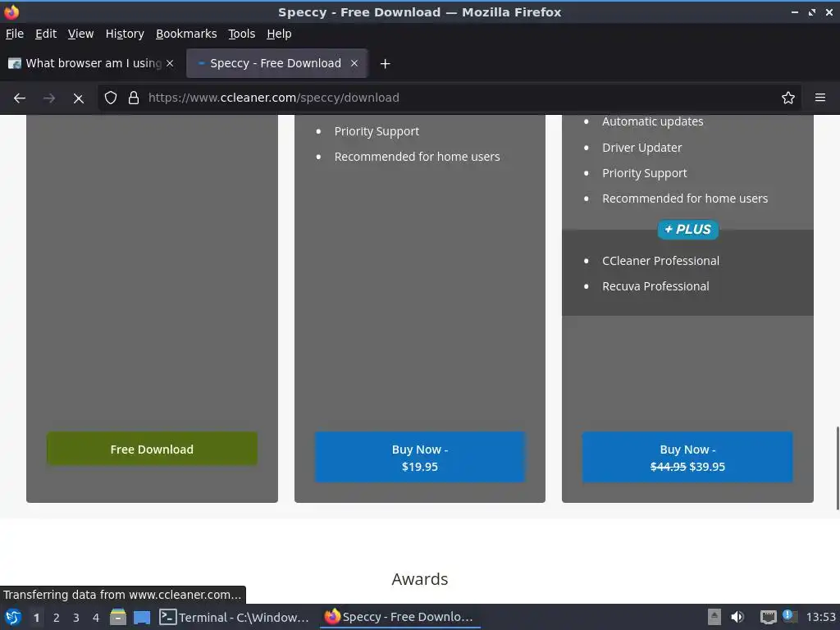This screenshot has width=840, height=630.
Task: Open the Tools menu
Action: (x=242, y=34)
